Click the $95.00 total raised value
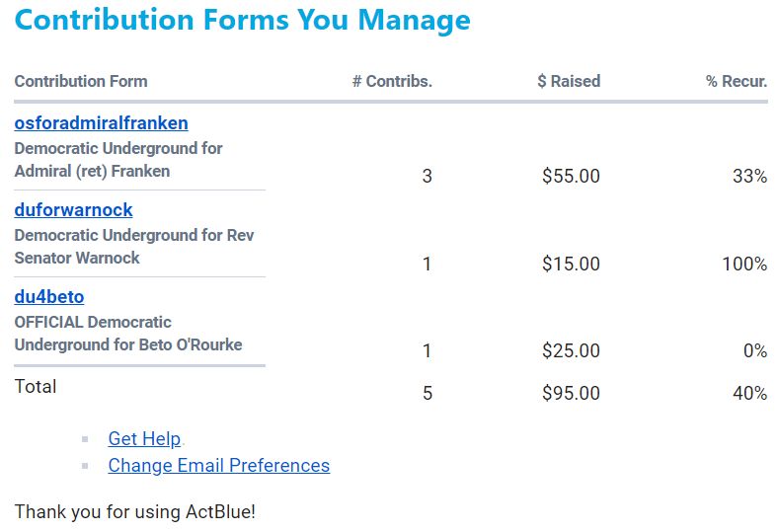 click(x=572, y=393)
